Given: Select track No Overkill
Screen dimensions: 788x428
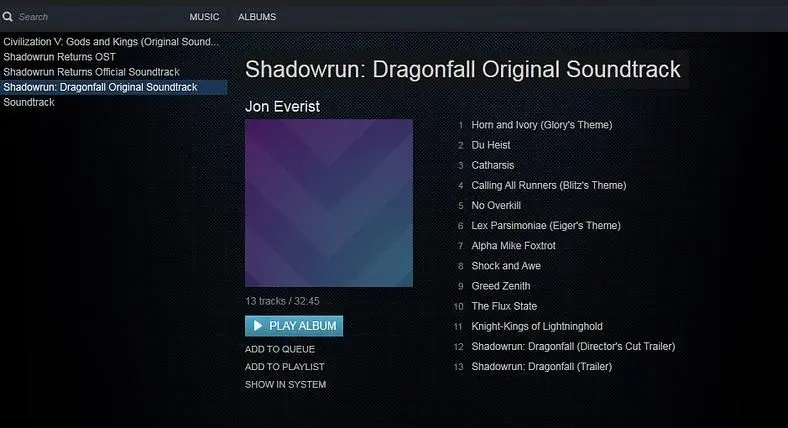Looking at the screenshot, I should [496, 205].
